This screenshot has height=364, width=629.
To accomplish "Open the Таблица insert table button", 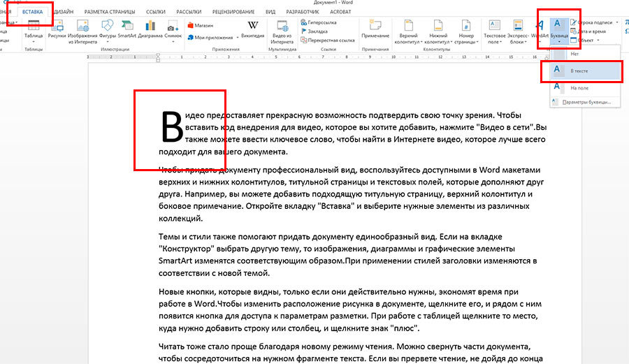I will [x=34, y=31].
